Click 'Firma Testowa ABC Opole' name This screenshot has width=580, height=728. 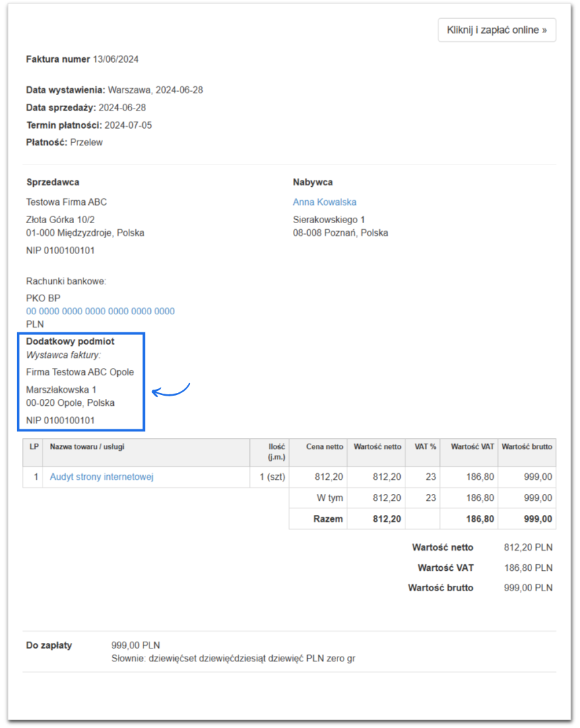(79, 372)
